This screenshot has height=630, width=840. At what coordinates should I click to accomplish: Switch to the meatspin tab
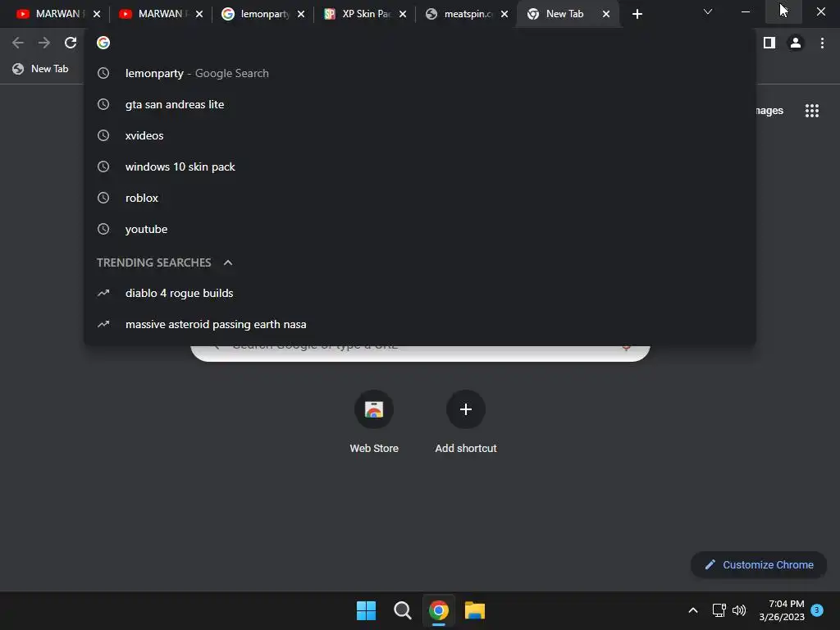tap(466, 14)
